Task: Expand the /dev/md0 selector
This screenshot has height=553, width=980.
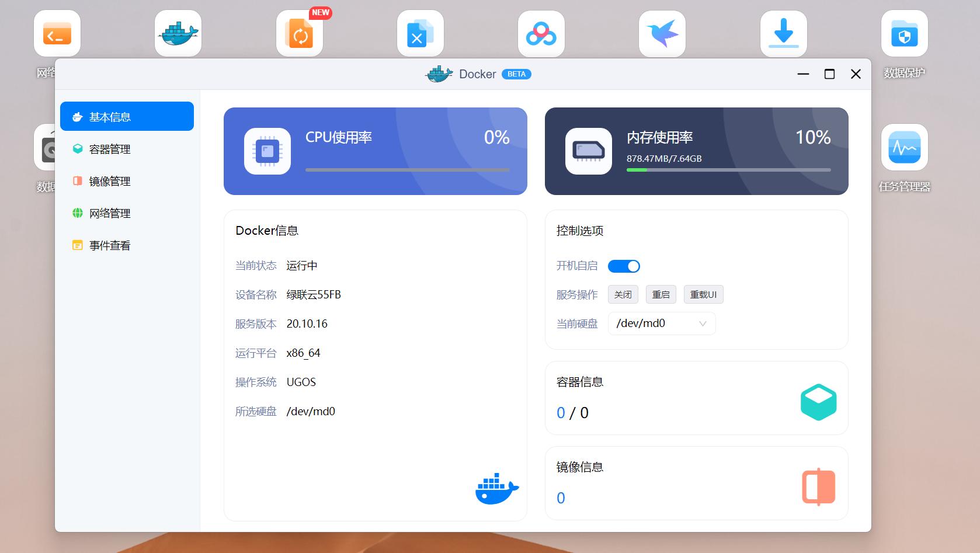Action: click(x=662, y=324)
